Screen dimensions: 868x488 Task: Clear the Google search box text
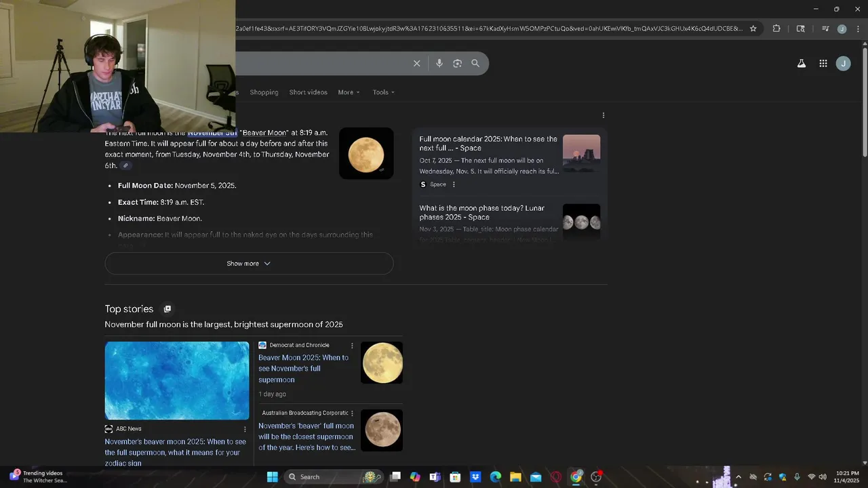[x=417, y=63]
